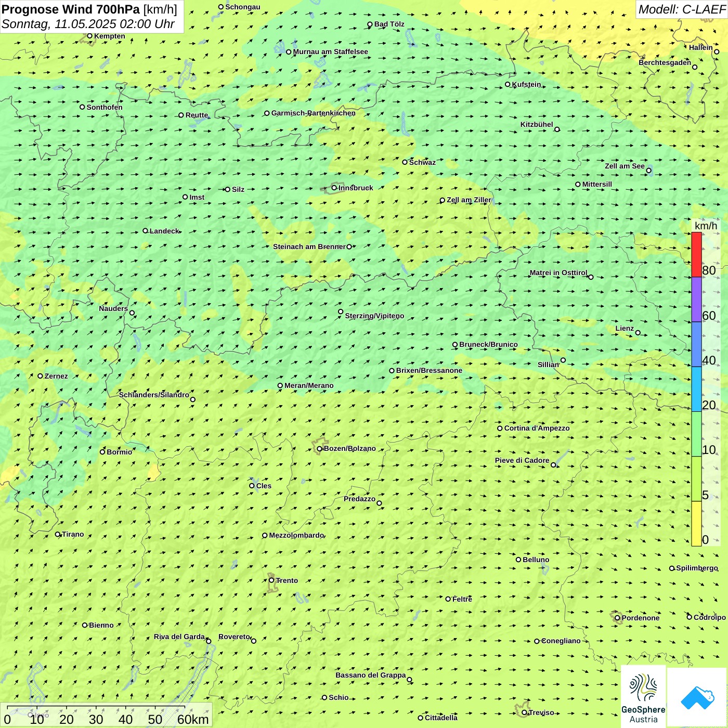Click the 'Schongau' label
The width and height of the screenshot is (728, 728).
tap(243, 7)
